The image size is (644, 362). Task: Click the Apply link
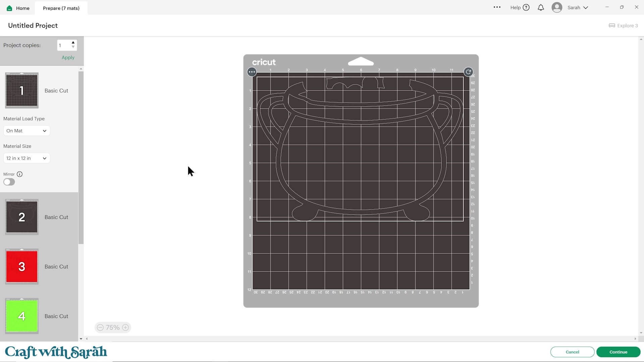(68, 57)
